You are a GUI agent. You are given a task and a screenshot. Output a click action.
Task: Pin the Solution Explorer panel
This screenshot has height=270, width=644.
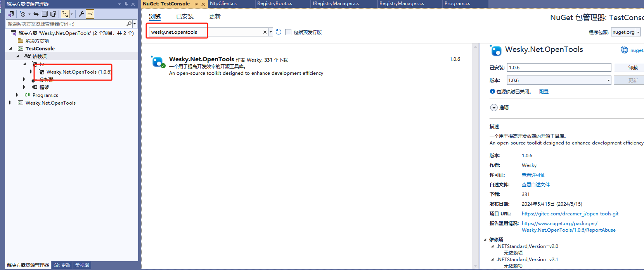(x=126, y=4)
